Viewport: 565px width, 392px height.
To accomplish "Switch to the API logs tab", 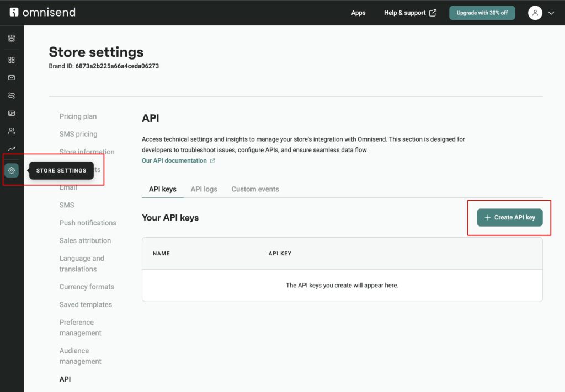I will point(204,189).
